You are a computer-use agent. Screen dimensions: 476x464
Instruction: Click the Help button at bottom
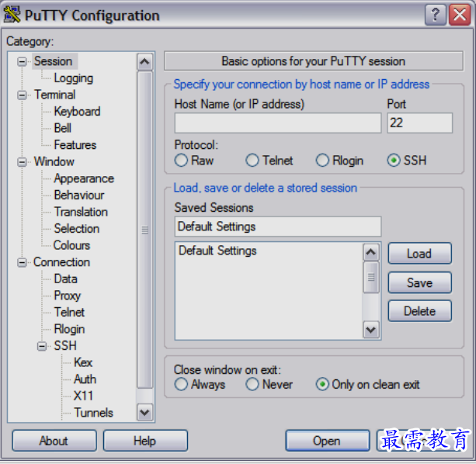point(145,441)
